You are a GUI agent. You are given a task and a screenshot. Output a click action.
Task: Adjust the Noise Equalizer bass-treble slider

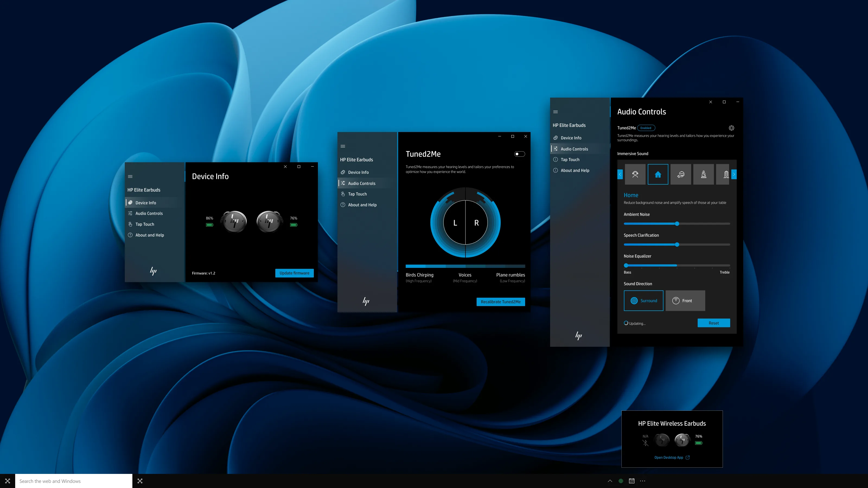tap(676, 265)
